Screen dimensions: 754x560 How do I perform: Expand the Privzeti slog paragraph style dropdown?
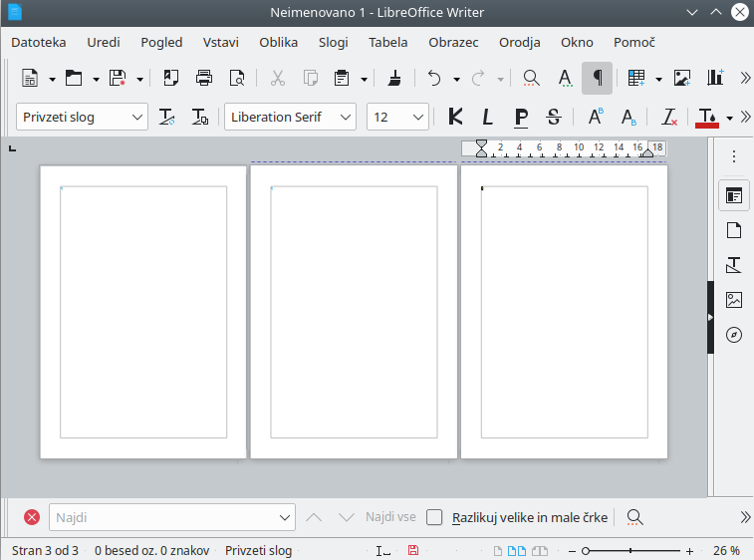point(137,117)
